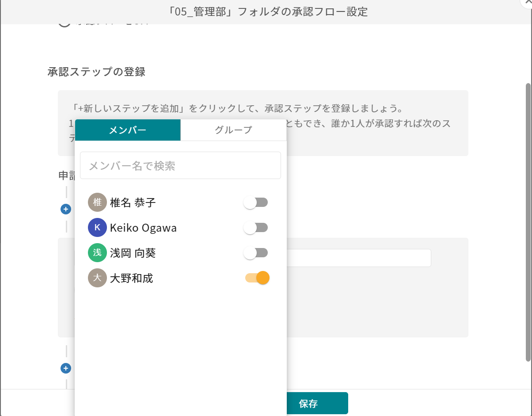532x416 pixels.
Task: Select the メンバー tab
Action: 128,130
